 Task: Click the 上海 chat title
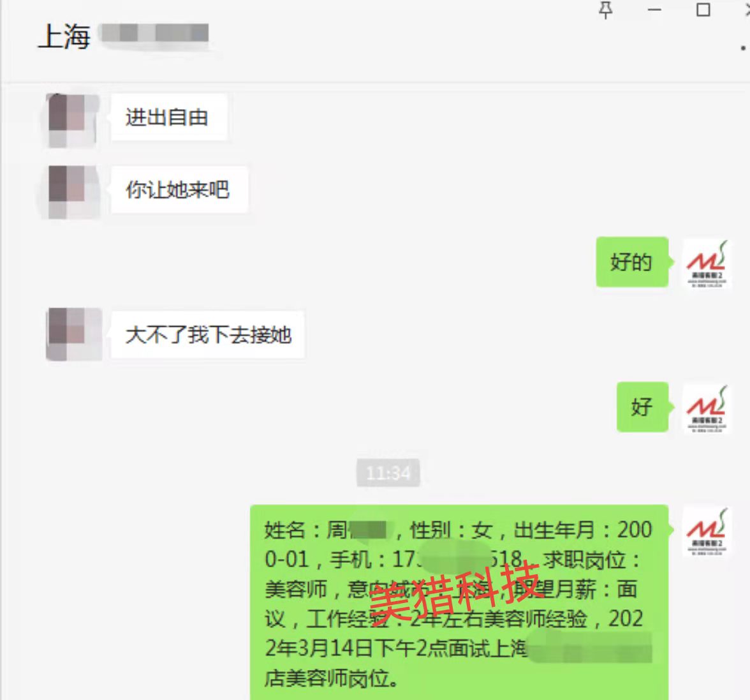tap(64, 36)
